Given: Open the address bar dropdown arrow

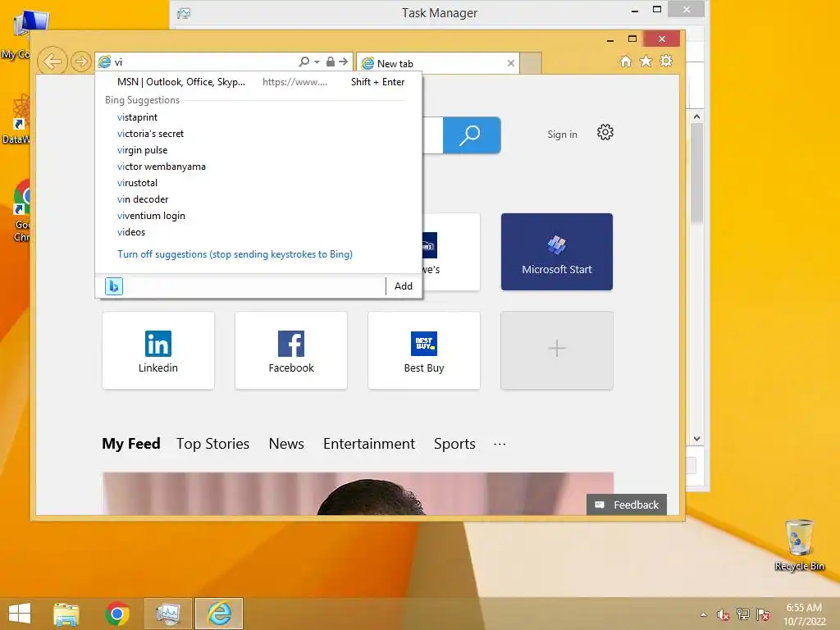Looking at the screenshot, I should point(317,62).
